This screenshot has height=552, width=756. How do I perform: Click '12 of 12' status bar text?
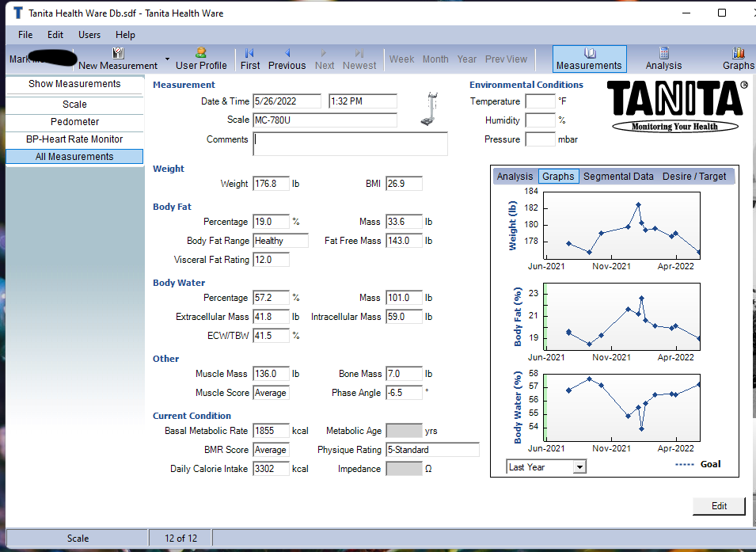coord(180,539)
